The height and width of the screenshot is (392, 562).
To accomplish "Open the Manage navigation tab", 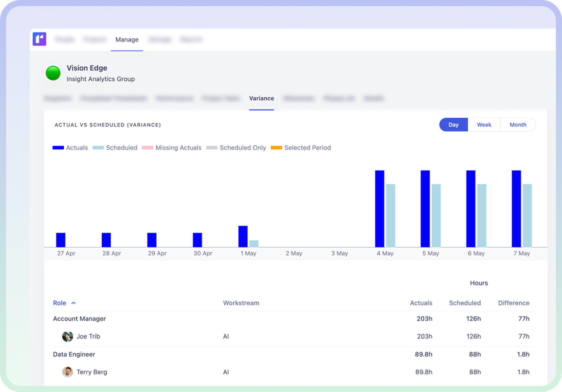I will click(x=127, y=39).
